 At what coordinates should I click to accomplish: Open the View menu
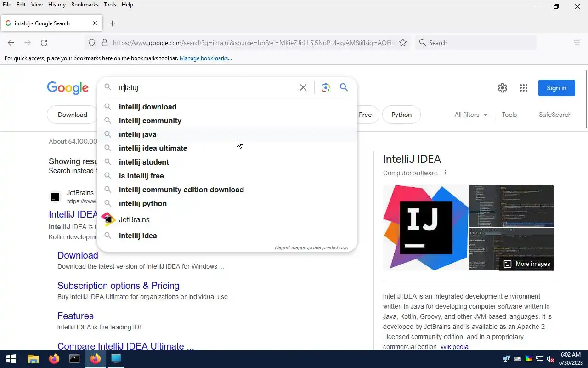(x=37, y=5)
